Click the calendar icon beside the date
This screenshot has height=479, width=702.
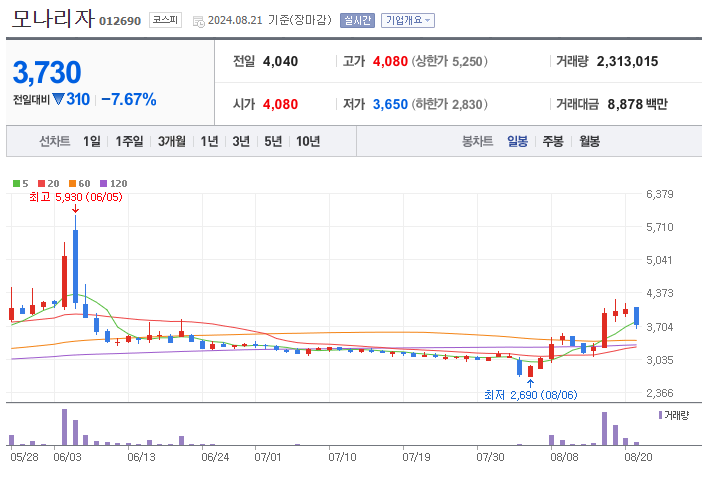point(198,21)
